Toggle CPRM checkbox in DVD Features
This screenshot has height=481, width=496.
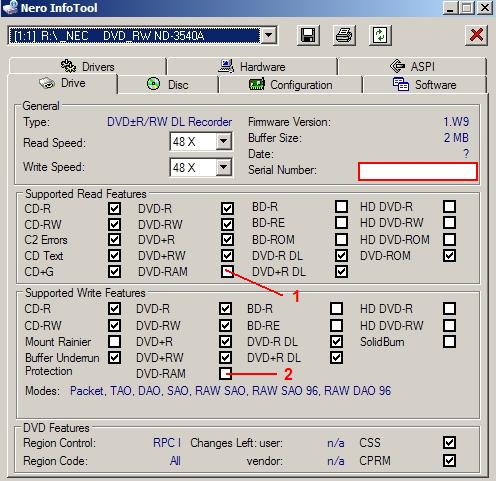pos(449,461)
